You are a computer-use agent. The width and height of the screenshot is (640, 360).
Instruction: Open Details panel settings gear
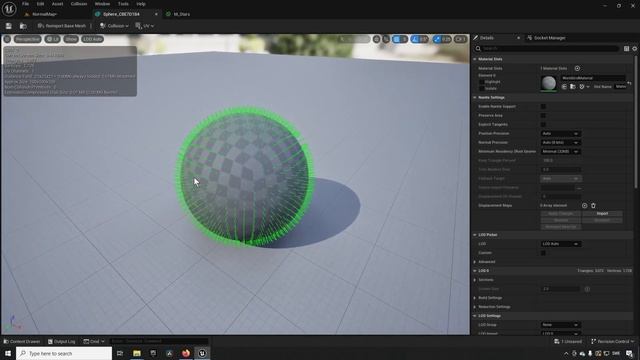pyautogui.click(x=635, y=49)
